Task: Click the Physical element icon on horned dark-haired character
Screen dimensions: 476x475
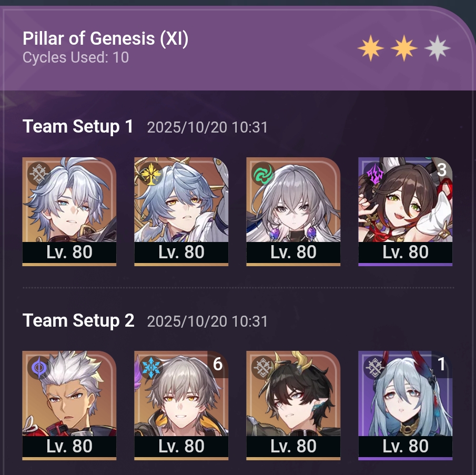Action: [263, 368]
